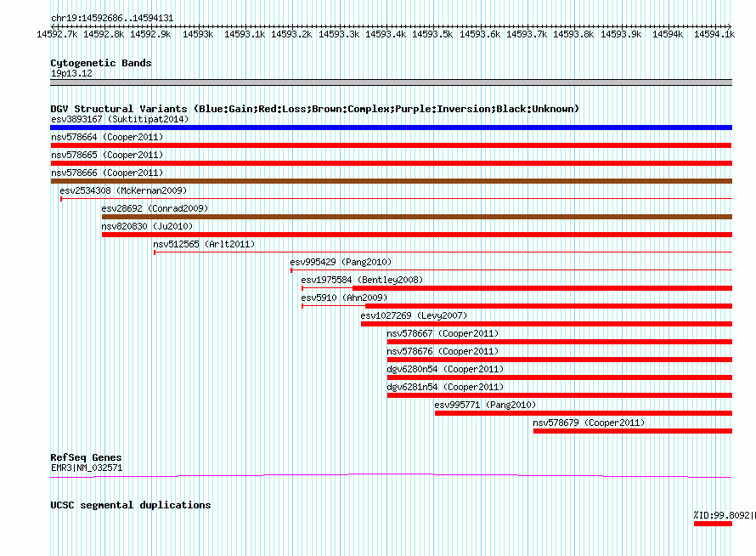The height and width of the screenshot is (556, 756).
Task: Select nsv578667 (Cooper2011) label
Action: [443, 333]
